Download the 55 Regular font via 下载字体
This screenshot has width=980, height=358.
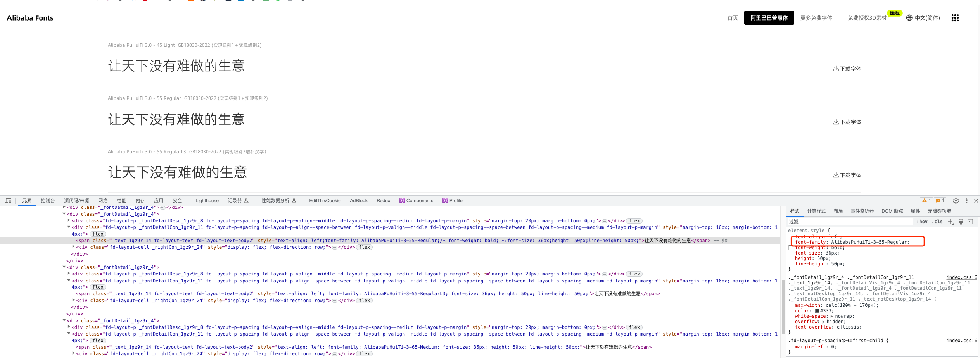click(x=847, y=122)
